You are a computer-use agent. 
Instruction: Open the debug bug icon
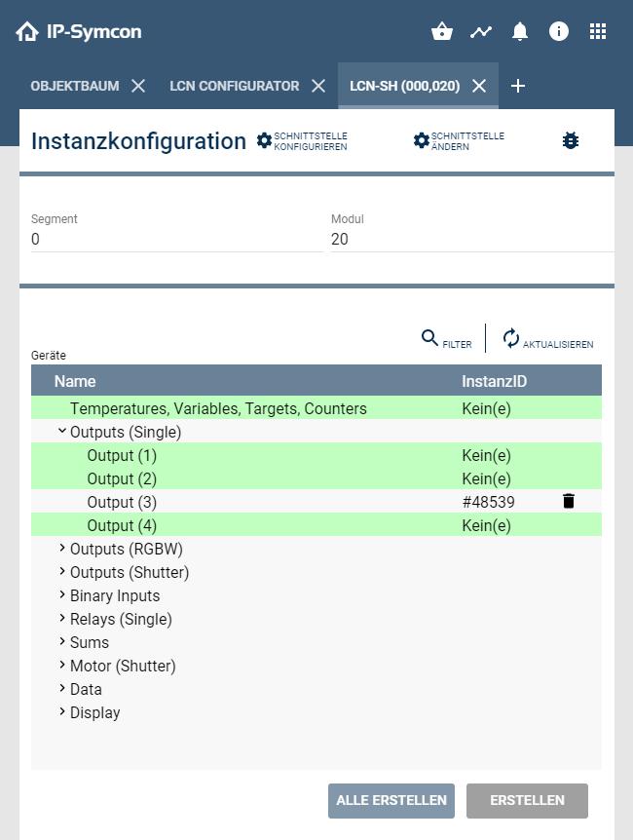(x=570, y=140)
